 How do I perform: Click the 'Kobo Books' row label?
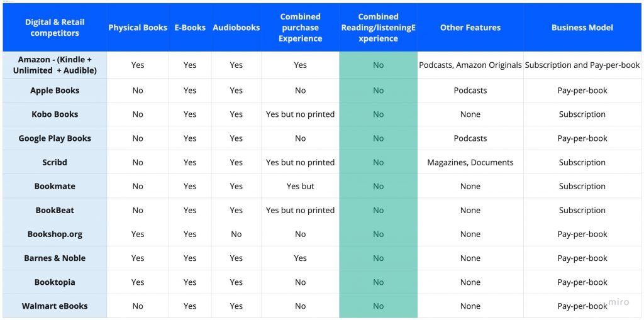click(x=55, y=114)
